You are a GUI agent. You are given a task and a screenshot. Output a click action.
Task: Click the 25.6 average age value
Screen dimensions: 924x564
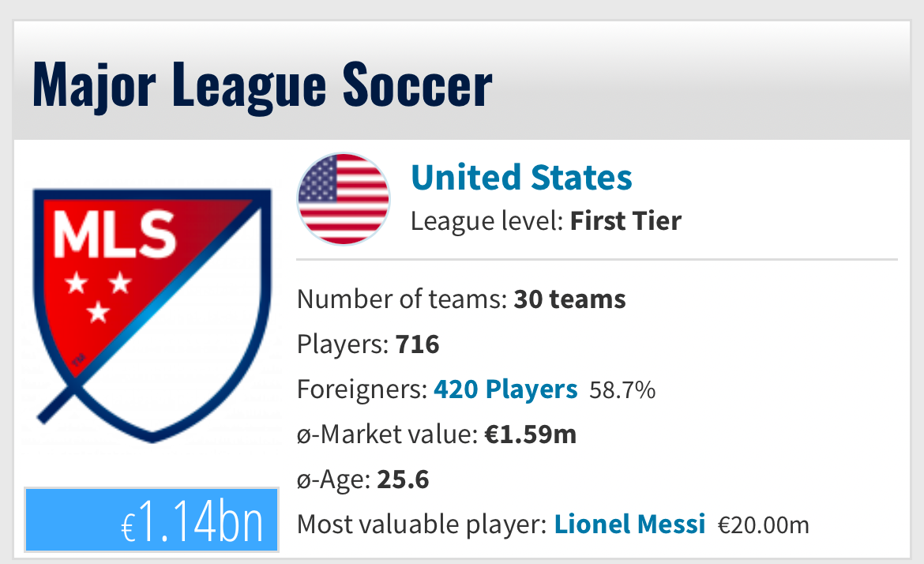coord(403,479)
